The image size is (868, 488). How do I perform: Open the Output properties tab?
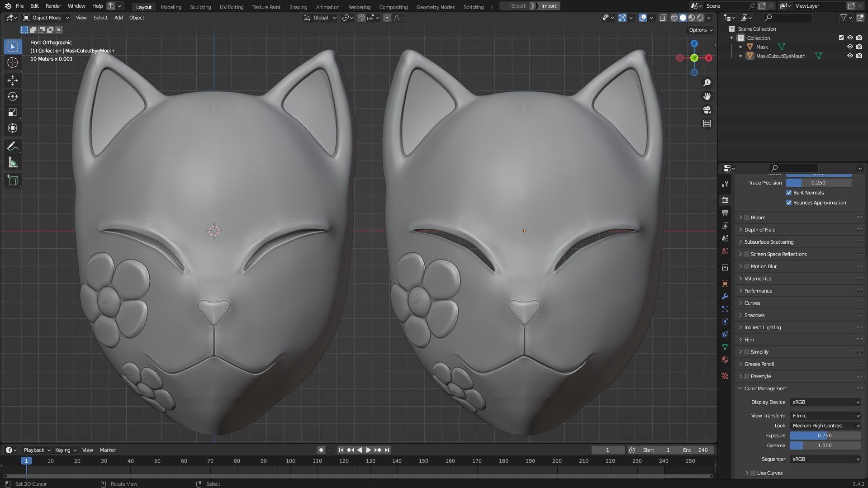pyautogui.click(x=725, y=213)
